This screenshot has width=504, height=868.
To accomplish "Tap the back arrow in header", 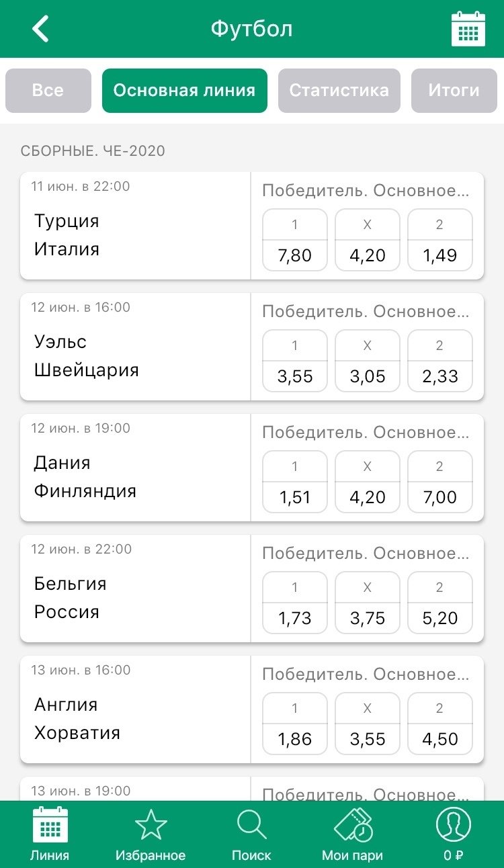I will (x=41, y=29).
